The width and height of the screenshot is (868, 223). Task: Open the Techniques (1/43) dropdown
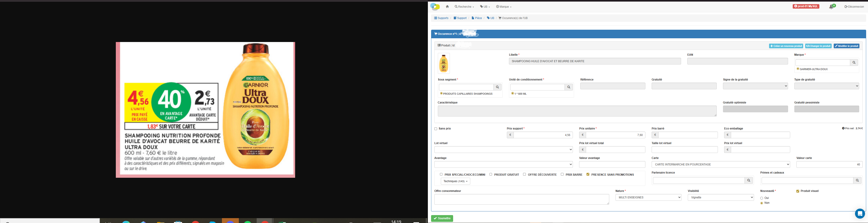[x=455, y=181]
